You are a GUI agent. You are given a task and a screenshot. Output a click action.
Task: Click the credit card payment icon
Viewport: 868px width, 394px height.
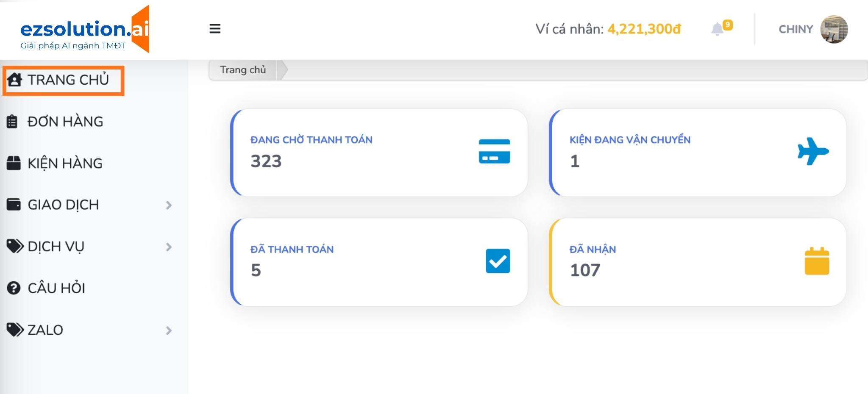coord(494,151)
